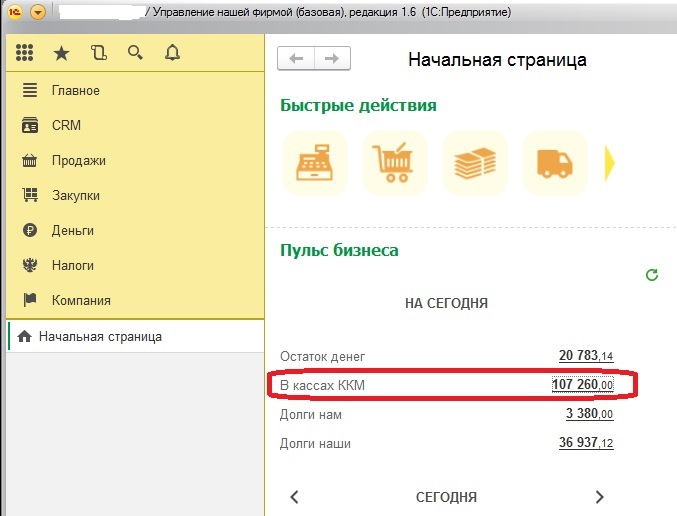Open the Деньги section

pos(72,230)
